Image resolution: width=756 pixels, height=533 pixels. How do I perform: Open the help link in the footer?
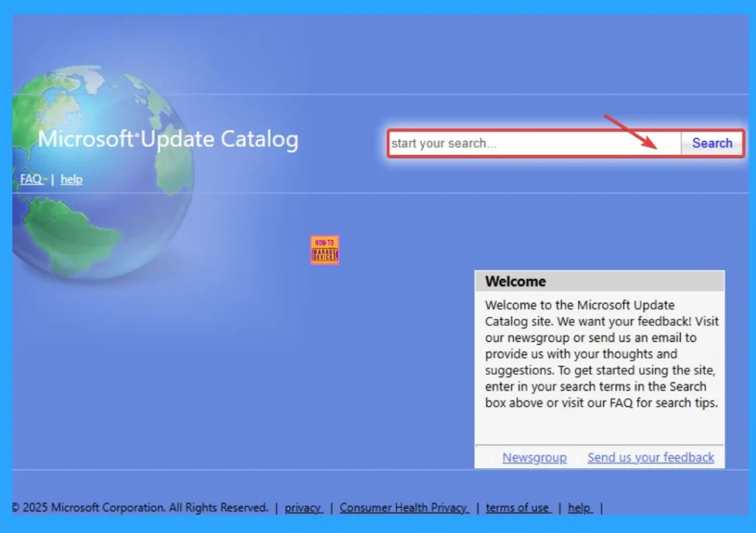click(580, 507)
